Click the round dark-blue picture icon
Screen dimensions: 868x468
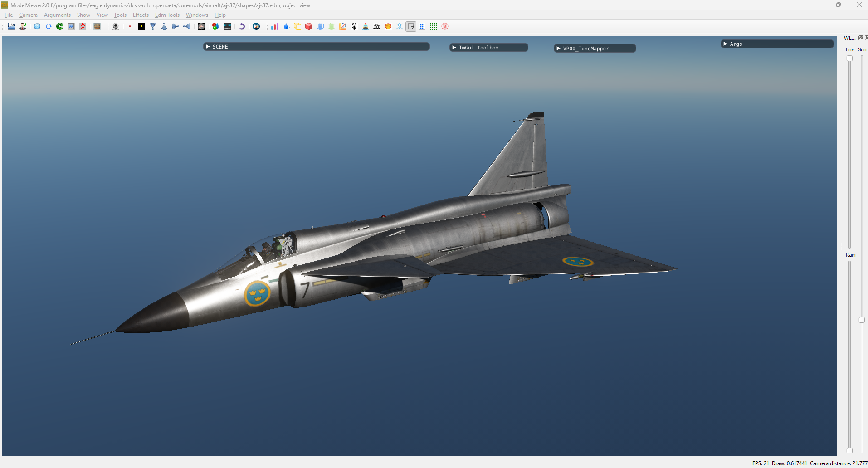(x=256, y=26)
